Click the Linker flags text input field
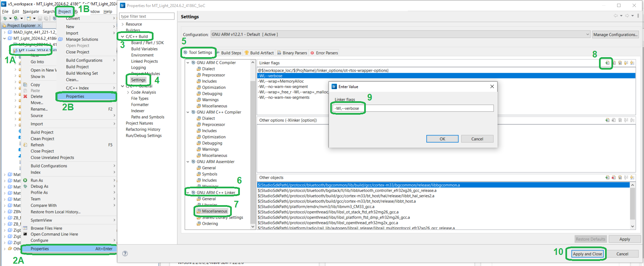 413,108
